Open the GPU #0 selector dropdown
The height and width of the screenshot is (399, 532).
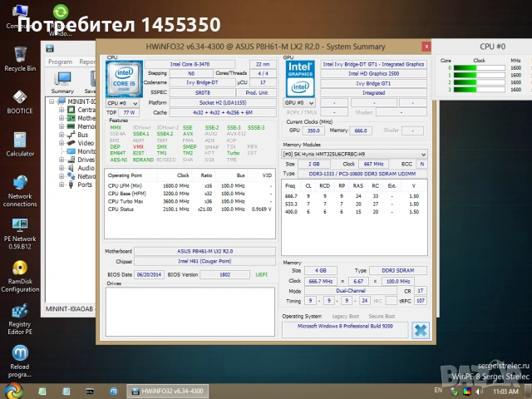point(298,102)
